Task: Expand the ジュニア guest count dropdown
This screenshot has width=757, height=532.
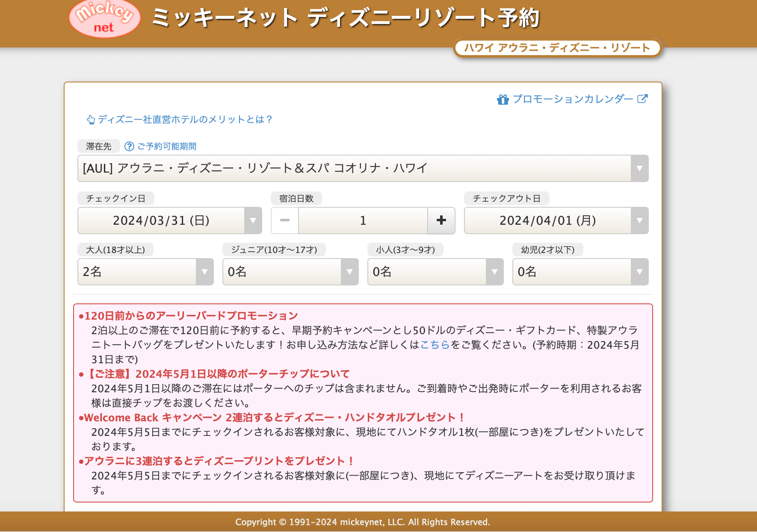Action: [290, 272]
